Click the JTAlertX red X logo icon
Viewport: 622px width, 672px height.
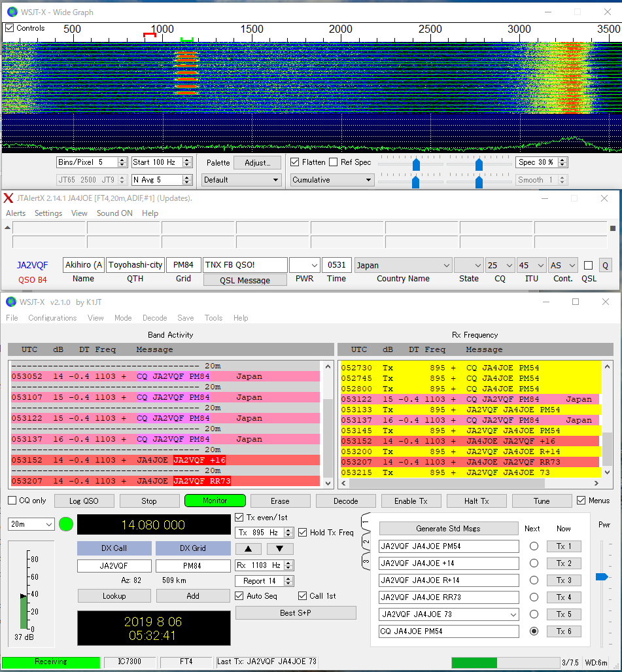click(9, 198)
